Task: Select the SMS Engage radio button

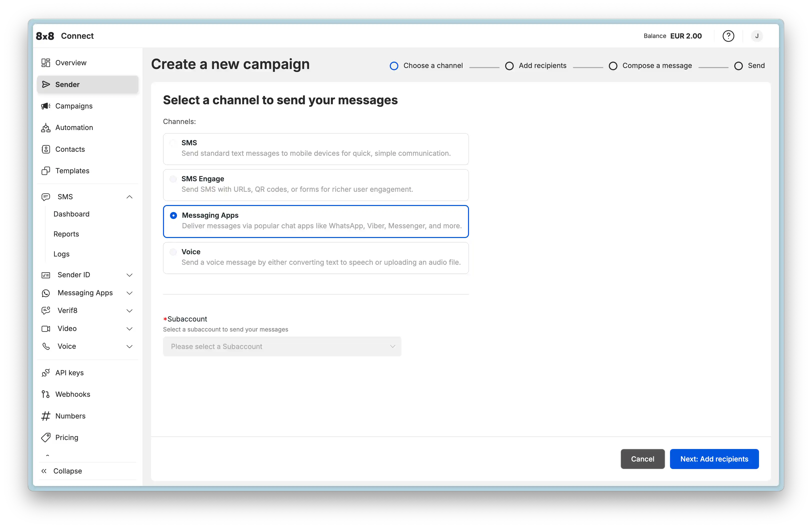Action: click(x=173, y=179)
